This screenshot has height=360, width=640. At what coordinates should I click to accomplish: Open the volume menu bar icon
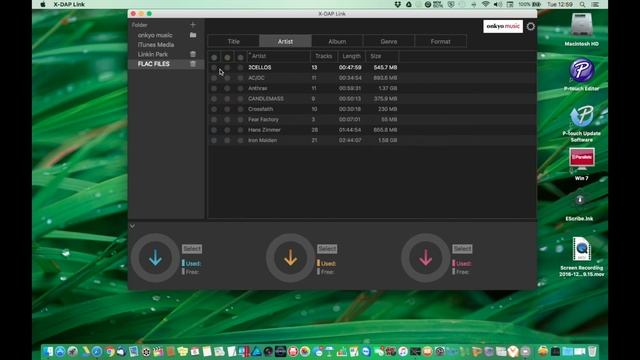click(498, 4)
